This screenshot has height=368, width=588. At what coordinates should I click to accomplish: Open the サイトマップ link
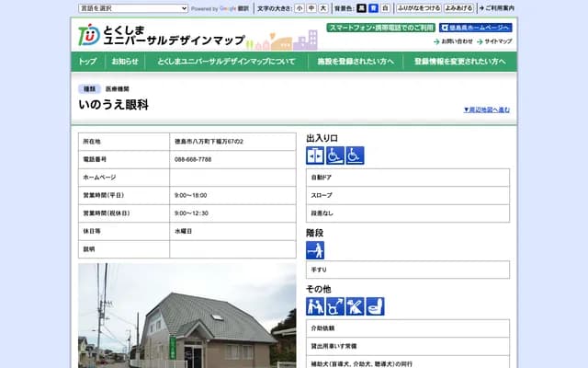click(494, 41)
